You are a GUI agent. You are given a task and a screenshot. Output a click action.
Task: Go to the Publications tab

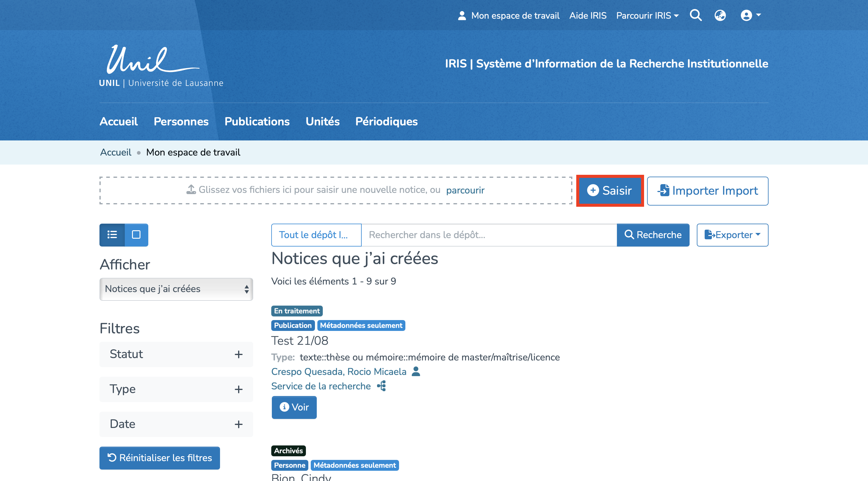[257, 121]
